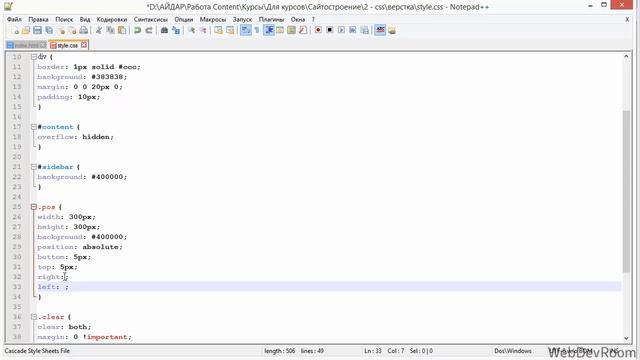Cut selection with the scissors icon

point(98,30)
